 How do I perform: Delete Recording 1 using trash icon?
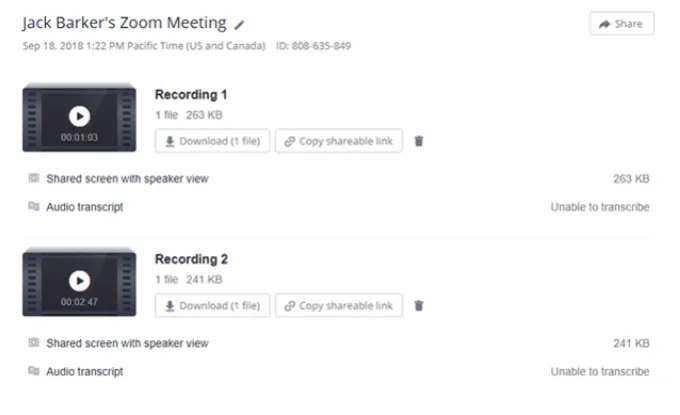[x=419, y=141]
